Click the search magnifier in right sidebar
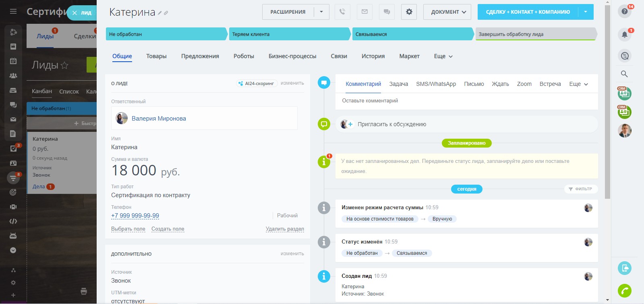644x304 pixels. coord(624,74)
